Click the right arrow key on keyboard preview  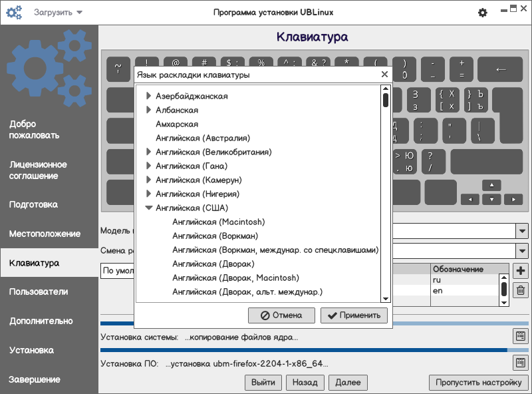(x=513, y=200)
